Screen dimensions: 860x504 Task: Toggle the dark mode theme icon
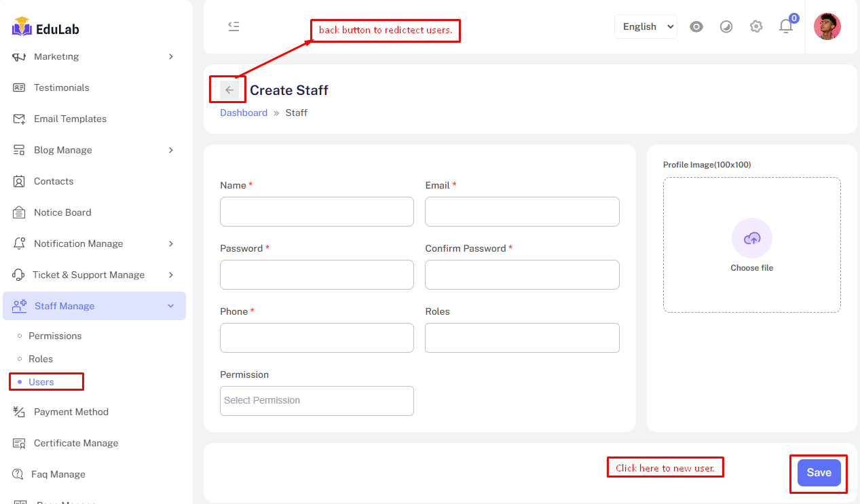click(x=726, y=26)
